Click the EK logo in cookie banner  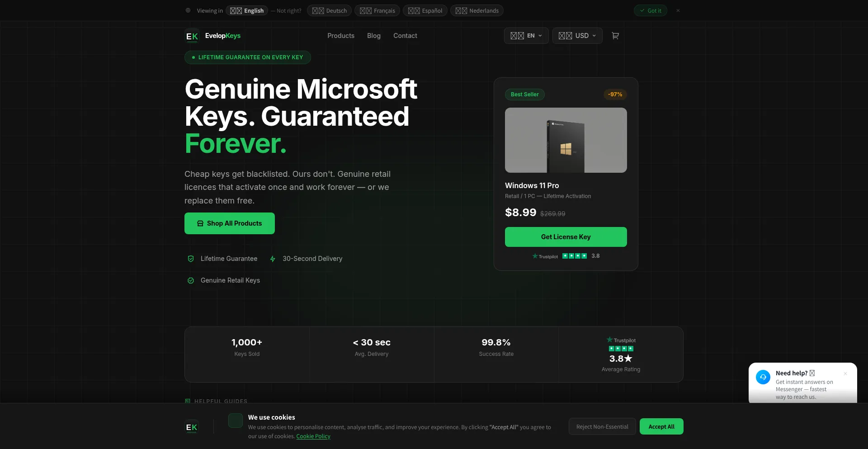(192, 427)
